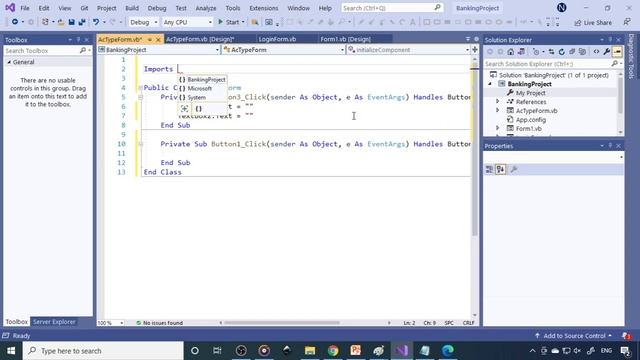This screenshot has height=360, width=640.
Task: Click the Toolbox search magnifier icon
Action: tap(83, 50)
